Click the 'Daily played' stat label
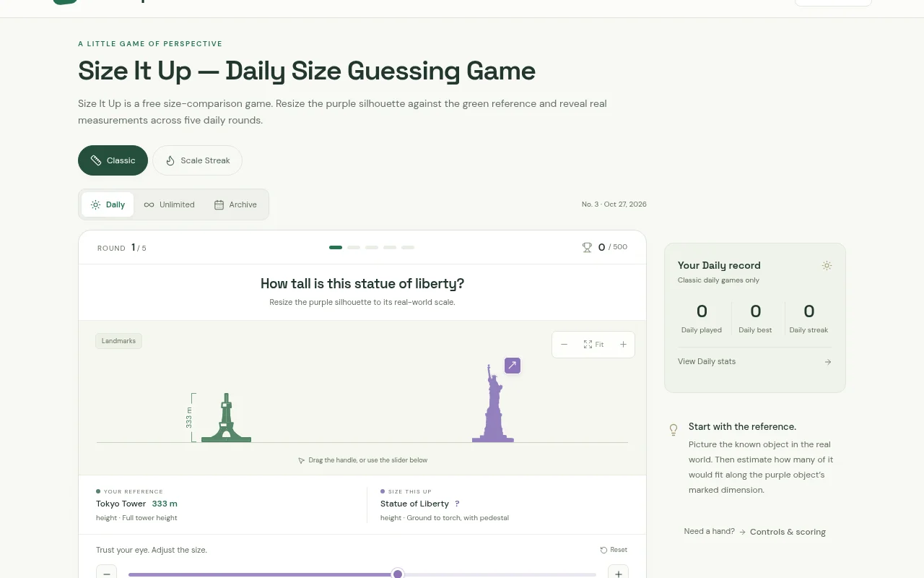 click(x=702, y=330)
